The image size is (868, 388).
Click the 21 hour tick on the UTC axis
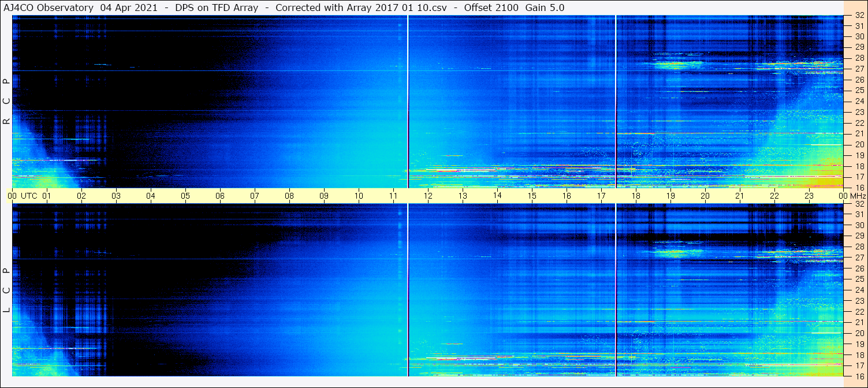tap(740, 196)
